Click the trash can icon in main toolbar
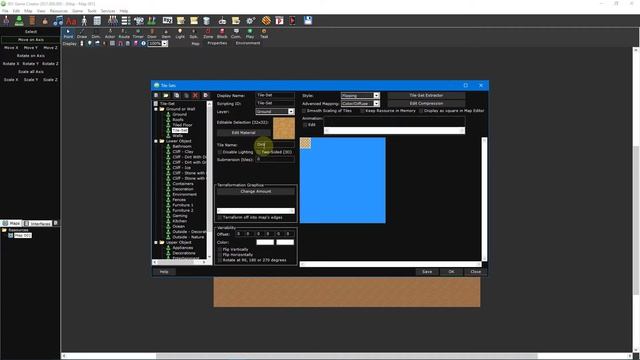Image resolution: width=640 pixels, height=360 pixels. 207,20
